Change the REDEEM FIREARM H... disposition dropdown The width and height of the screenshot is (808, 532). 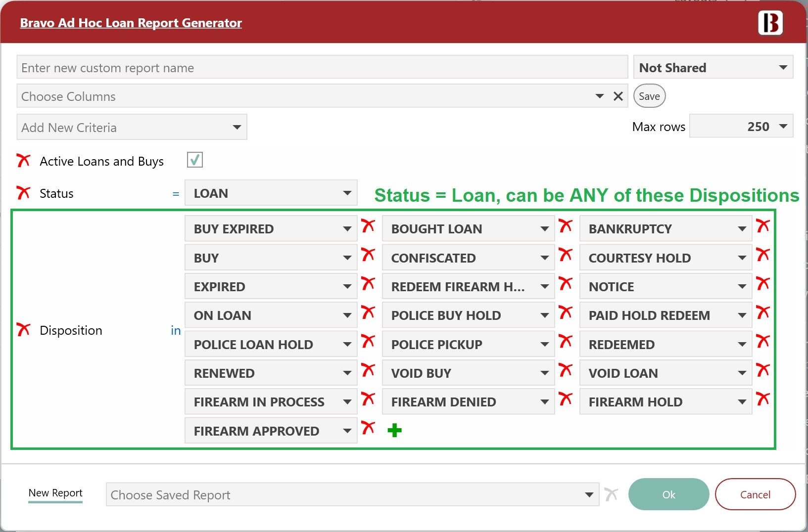point(468,287)
